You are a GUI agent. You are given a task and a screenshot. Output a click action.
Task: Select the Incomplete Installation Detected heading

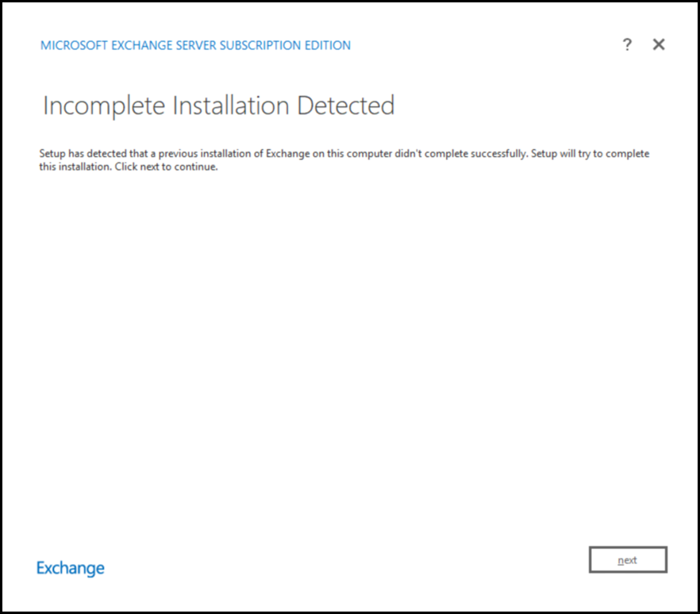click(218, 106)
